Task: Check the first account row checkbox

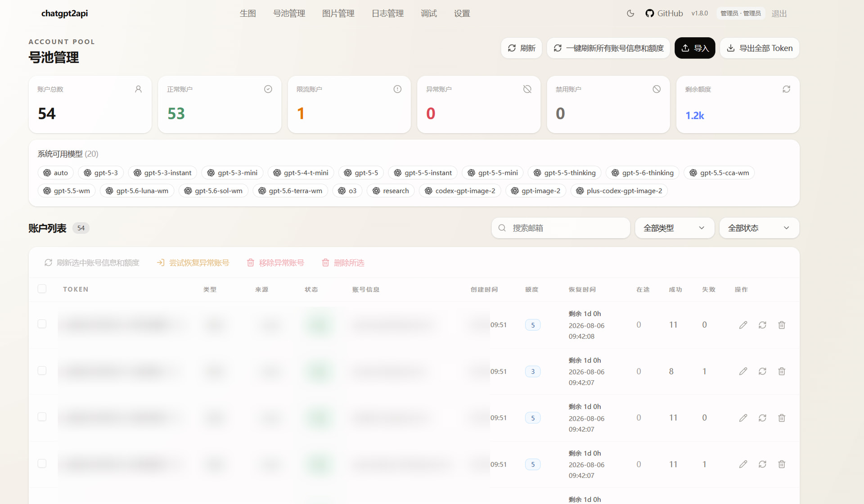Action: pyautogui.click(x=42, y=324)
